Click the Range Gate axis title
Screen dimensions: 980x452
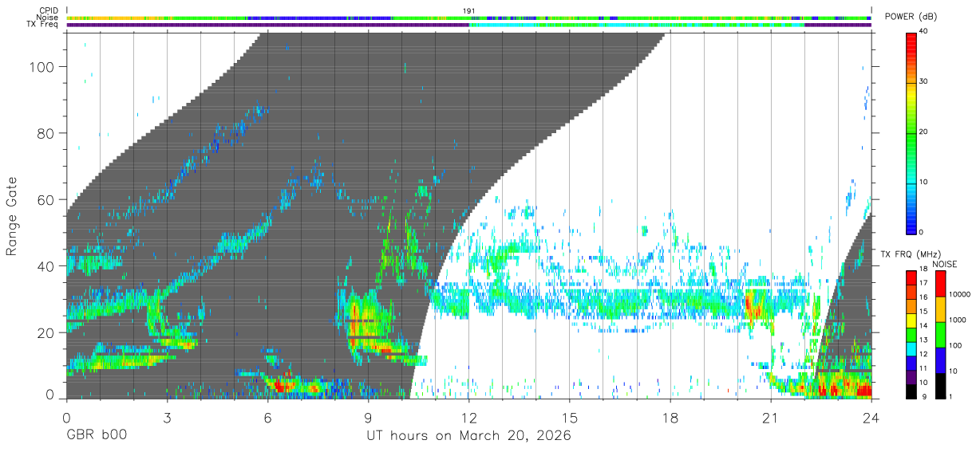(13, 216)
